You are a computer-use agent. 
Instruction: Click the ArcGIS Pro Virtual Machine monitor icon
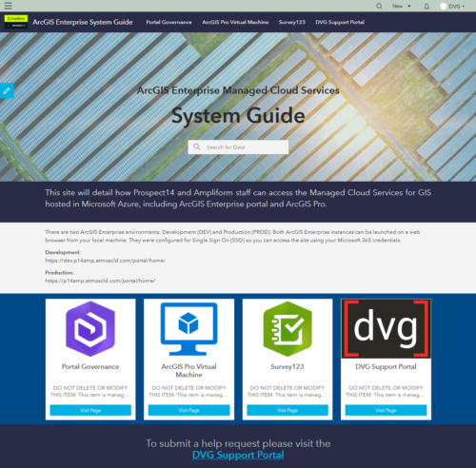coord(188,328)
